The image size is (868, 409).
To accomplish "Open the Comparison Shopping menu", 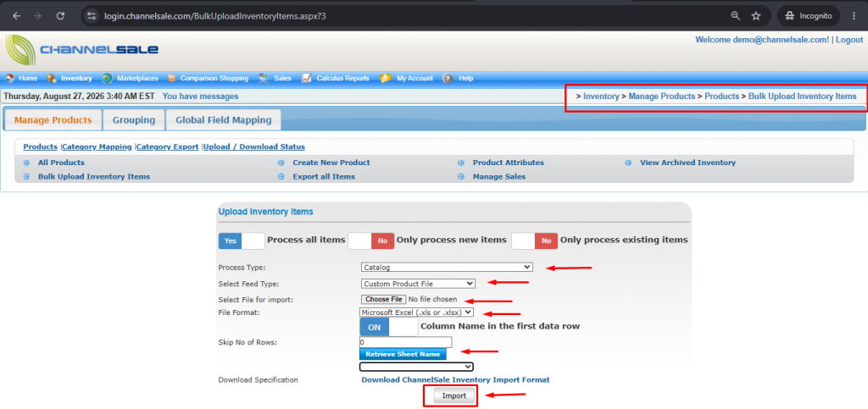I will click(214, 79).
